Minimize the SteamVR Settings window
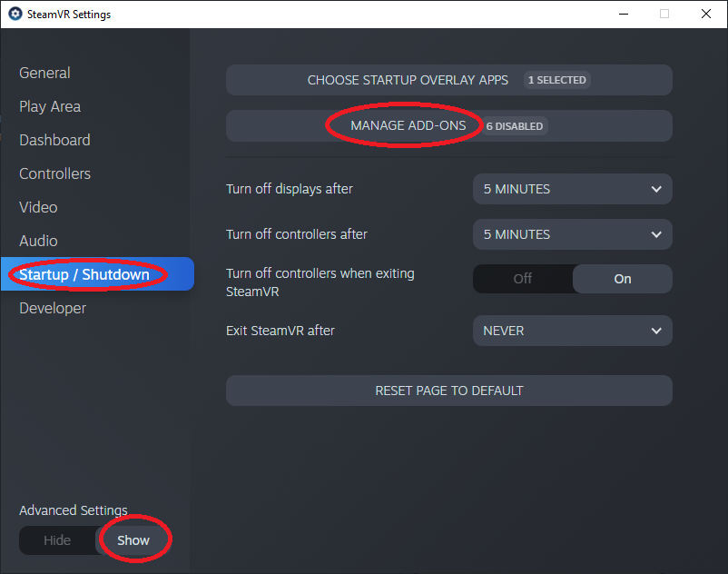Screen dimensions: 728x574 (x=624, y=14)
